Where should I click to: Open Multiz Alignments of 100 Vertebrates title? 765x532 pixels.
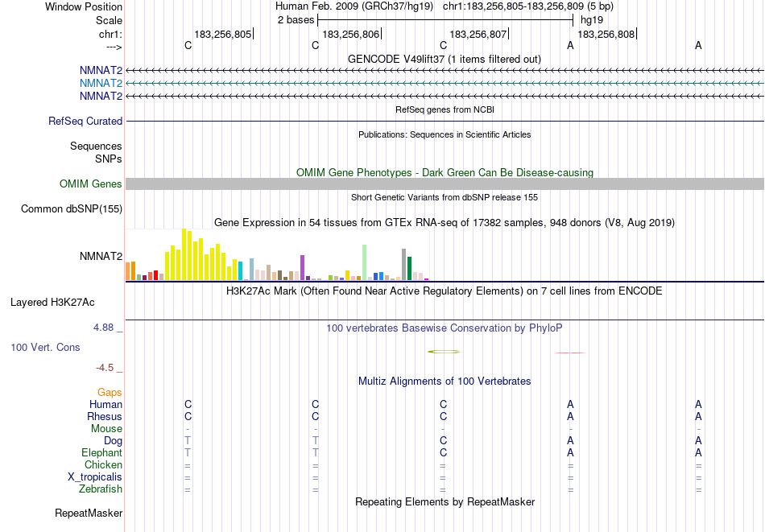445,381
